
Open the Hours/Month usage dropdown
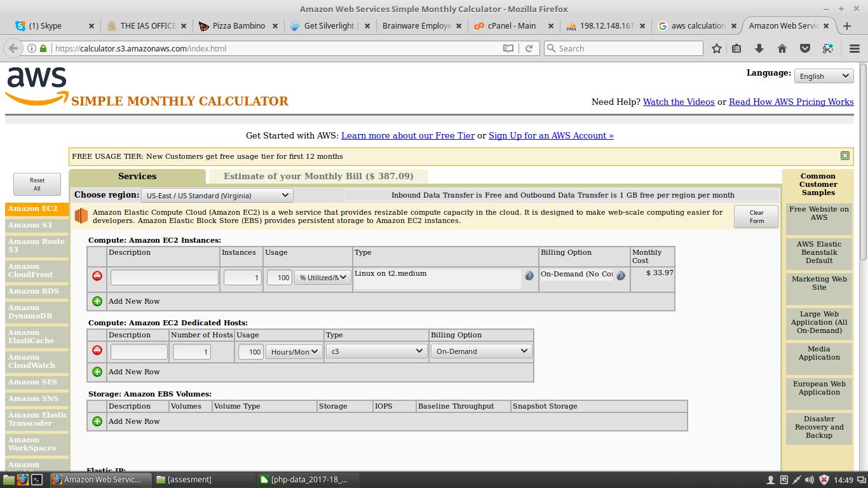click(294, 351)
